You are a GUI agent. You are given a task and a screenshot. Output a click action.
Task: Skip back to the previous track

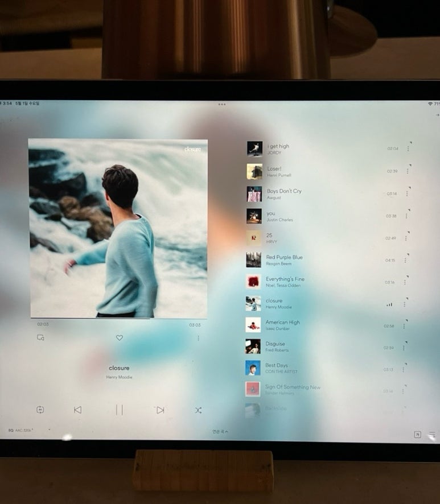pos(77,410)
